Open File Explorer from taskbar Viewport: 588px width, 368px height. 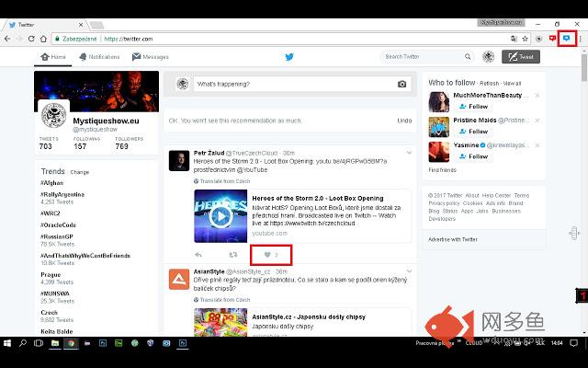[55, 343]
